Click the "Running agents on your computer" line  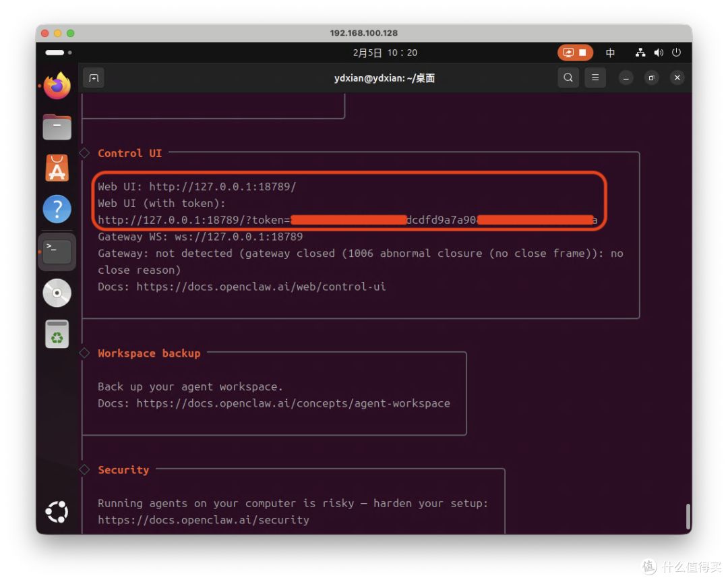click(293, 504)
